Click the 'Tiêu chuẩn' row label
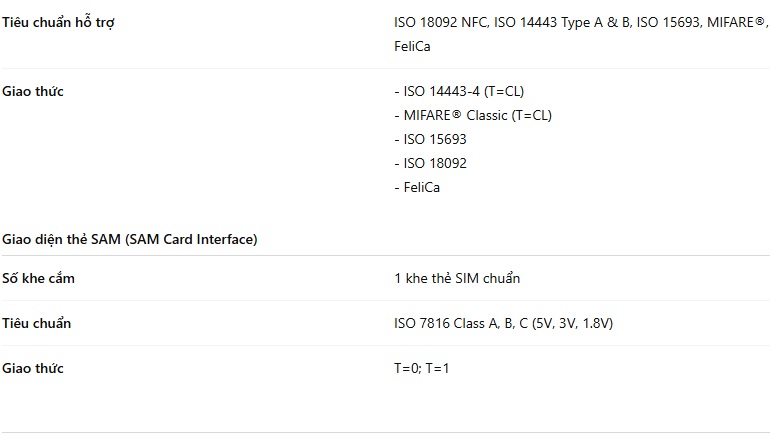Viewport: 772px width, 435px height. [36, 323]
